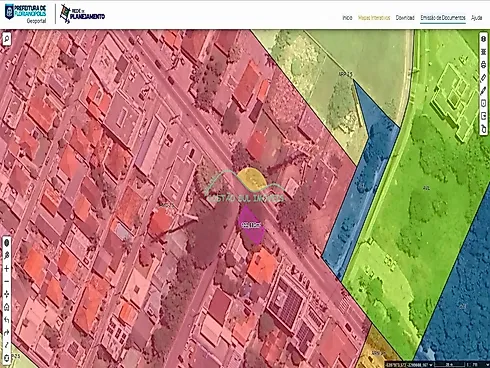This screenshot has width=490, height=368.
Task: Open the Início menu item
Action: [x=347, y=18]
